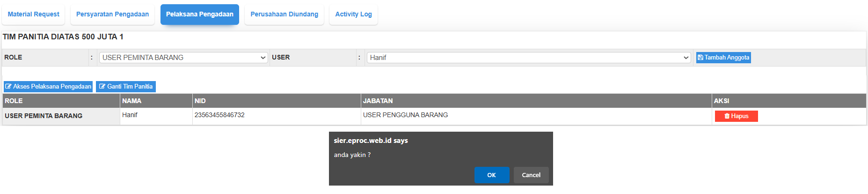Click the JABATAN column header
Viewport: 868px width, 194px height.
(378, 101)
